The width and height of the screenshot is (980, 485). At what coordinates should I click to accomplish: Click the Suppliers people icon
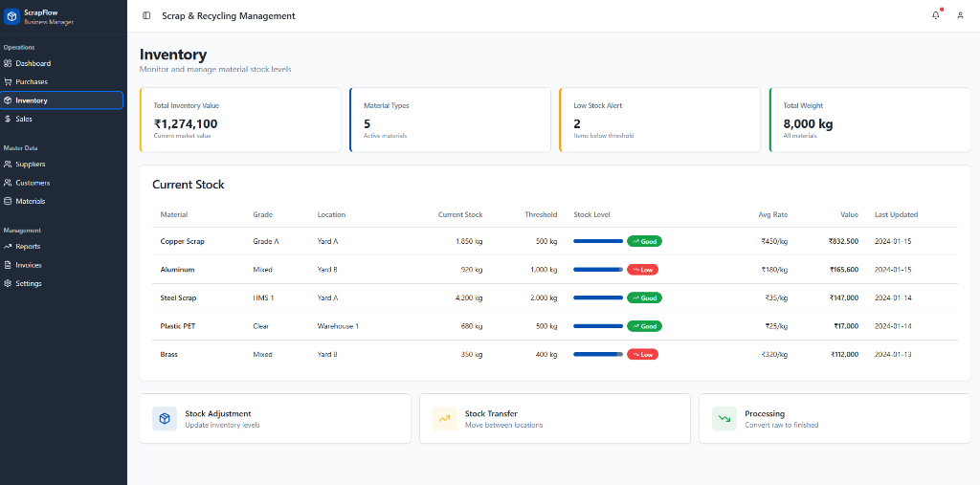(8, 165)
